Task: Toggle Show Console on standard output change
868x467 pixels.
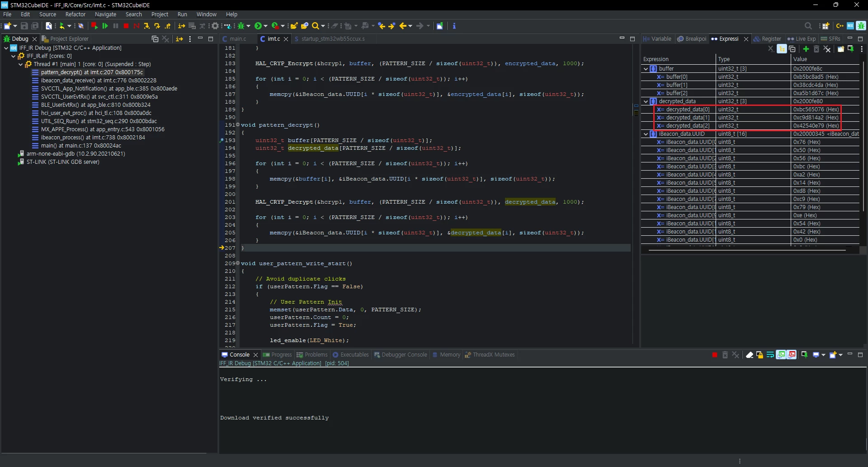Action: click(x=781, y=355)
